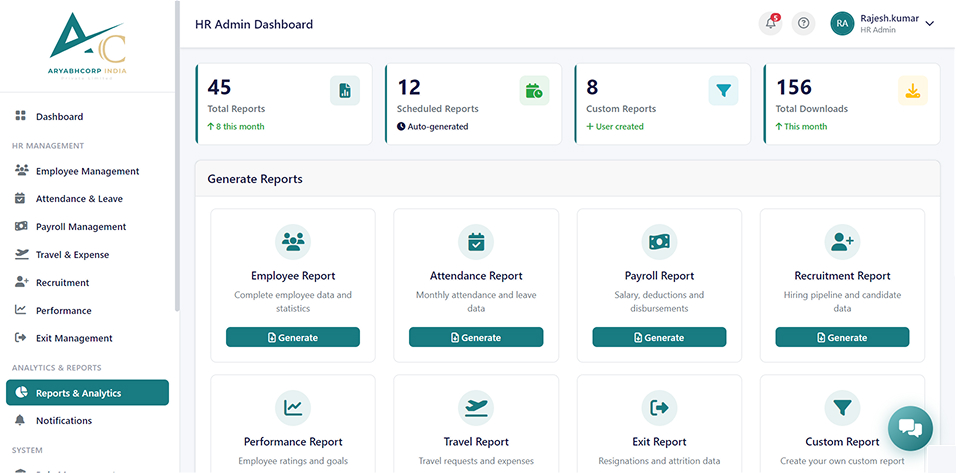Generate the Employee Report

pyautogui.click(x=293, y=337)
